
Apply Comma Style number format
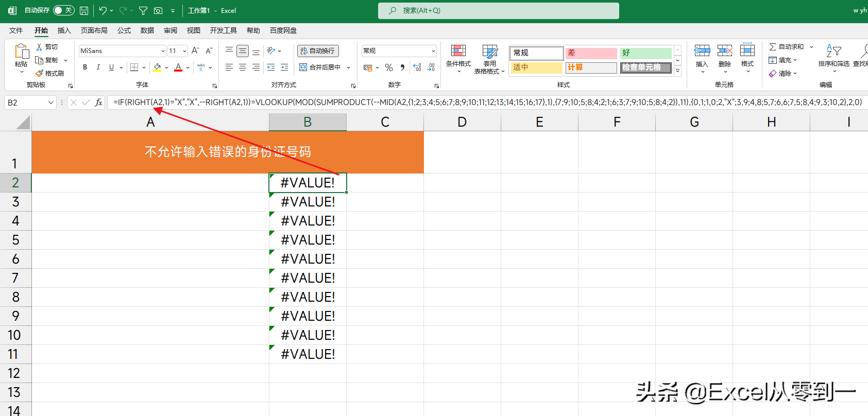point(402,67)
